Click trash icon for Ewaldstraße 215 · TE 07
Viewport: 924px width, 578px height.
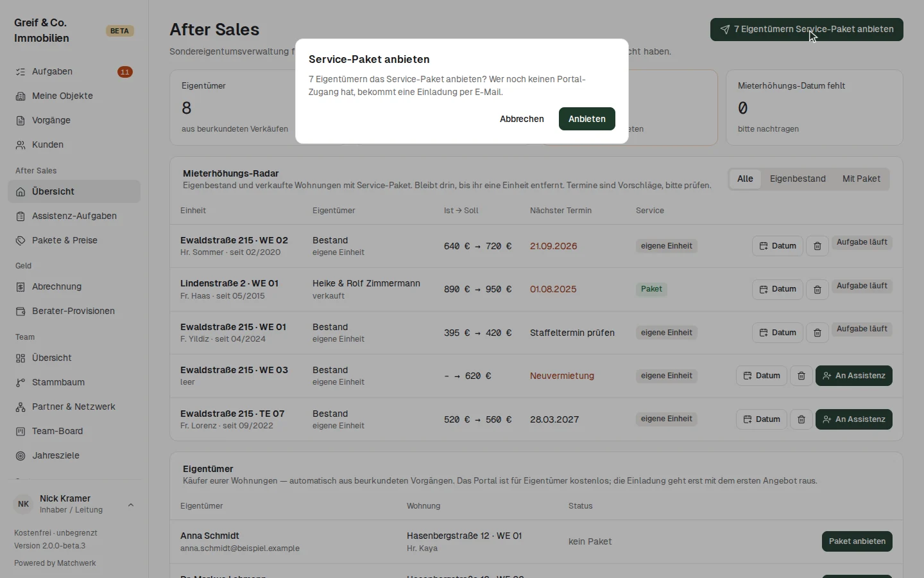coord(801,419)
